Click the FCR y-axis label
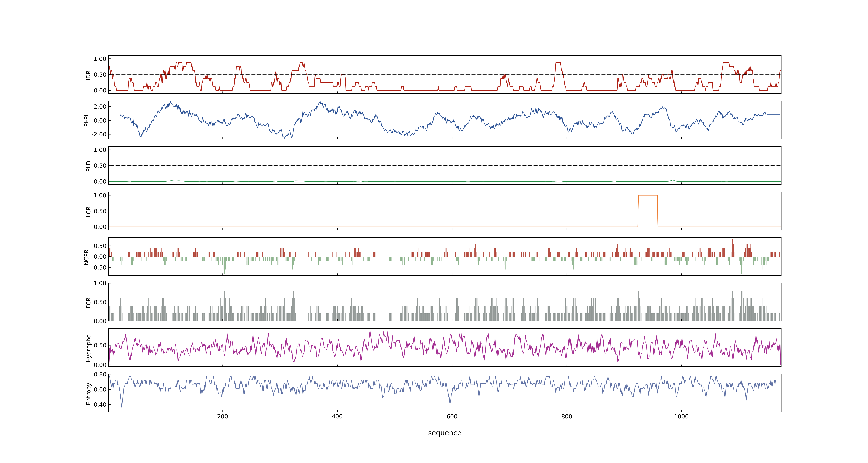The image size is (868, 463). coord(88,303)
